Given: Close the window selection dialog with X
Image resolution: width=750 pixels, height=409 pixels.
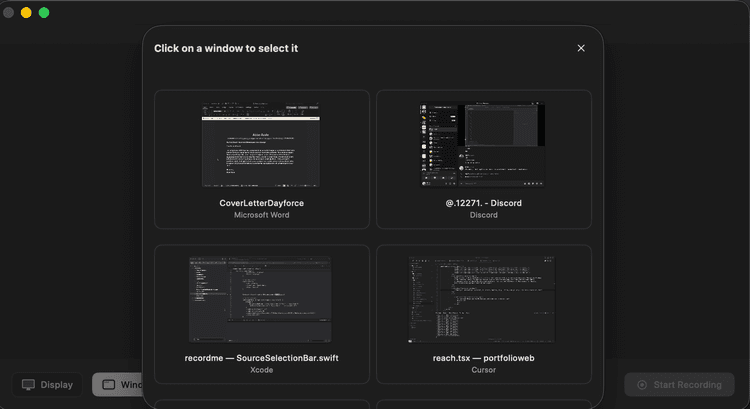Looking at the screenshot, I should point(581,48).
